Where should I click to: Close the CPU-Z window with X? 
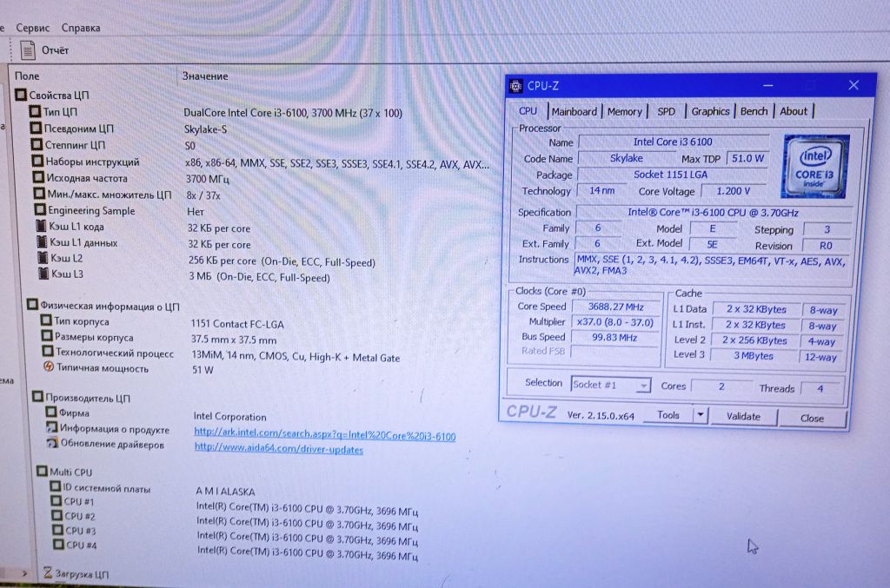(853, 85)
